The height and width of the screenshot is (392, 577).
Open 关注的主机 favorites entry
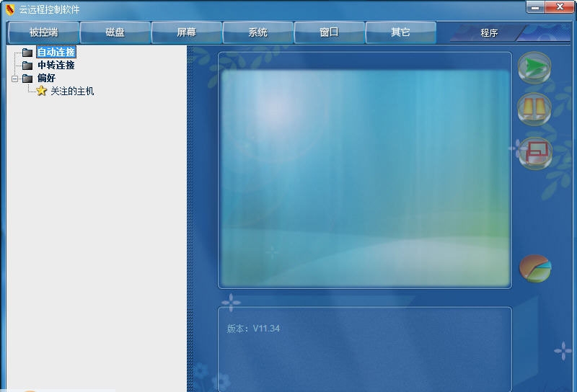[x=72, y=92]
